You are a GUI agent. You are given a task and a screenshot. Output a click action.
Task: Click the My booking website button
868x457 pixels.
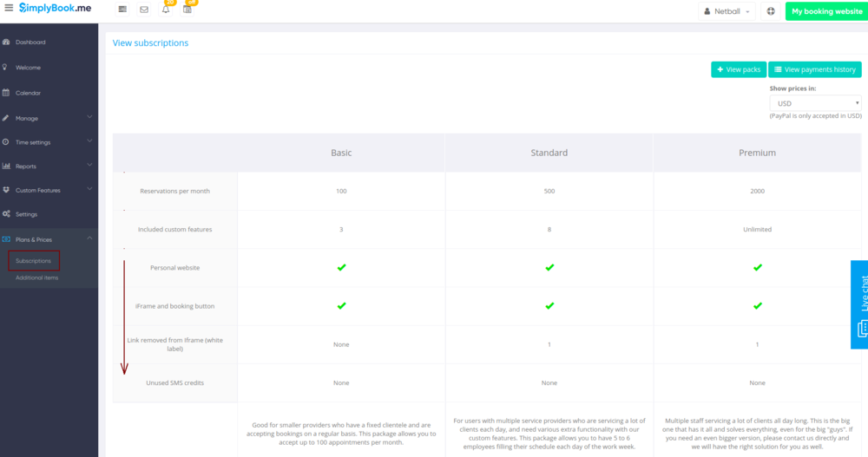click(x=826, y=11)
